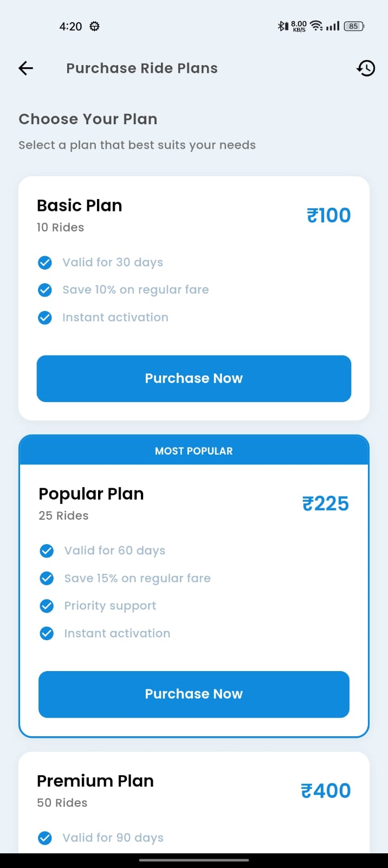Screen dimensions: 388x868
Task: Tap the cellular signal bars icon
Action: 333,25
